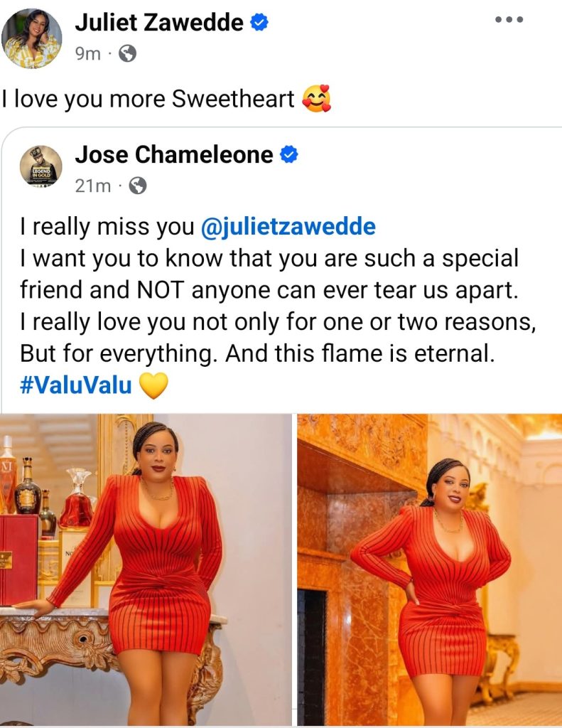Image resolution: width=562 pixels, height=728 pixels.
Task: Open Juliet Zawedde's profile picture
Action: coord(31,38)
